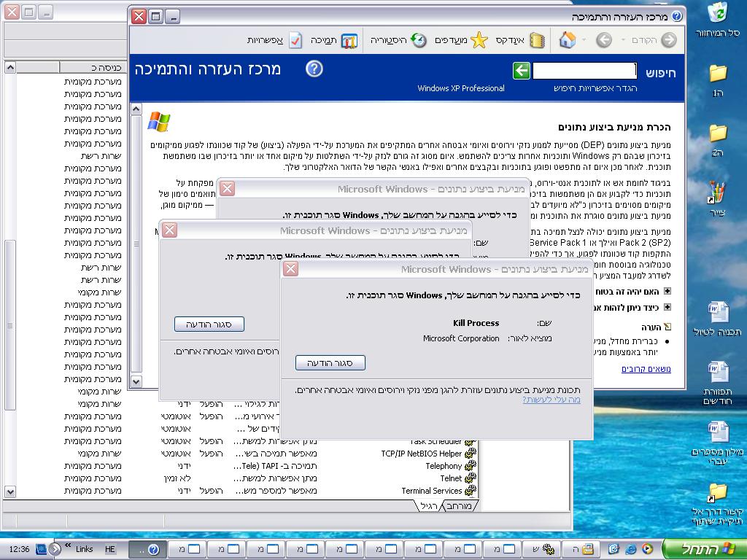Click the tray icon next to the clock
The image size is (747, 560).
(x=42, y=549)
